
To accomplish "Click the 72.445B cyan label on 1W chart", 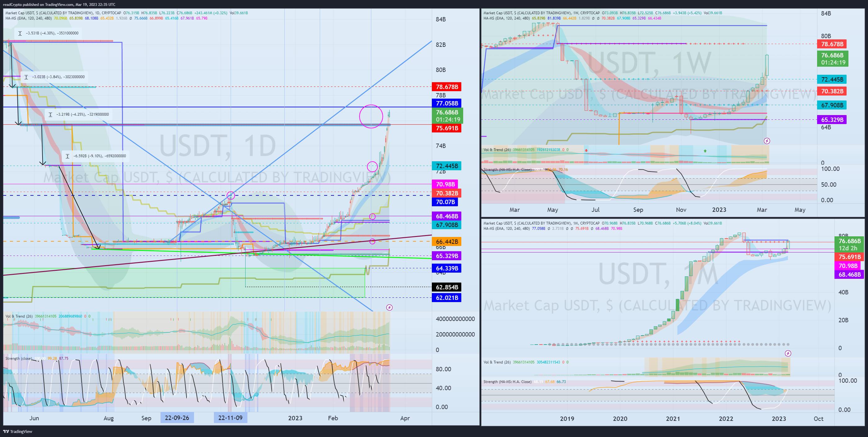I will pos(832,79).
